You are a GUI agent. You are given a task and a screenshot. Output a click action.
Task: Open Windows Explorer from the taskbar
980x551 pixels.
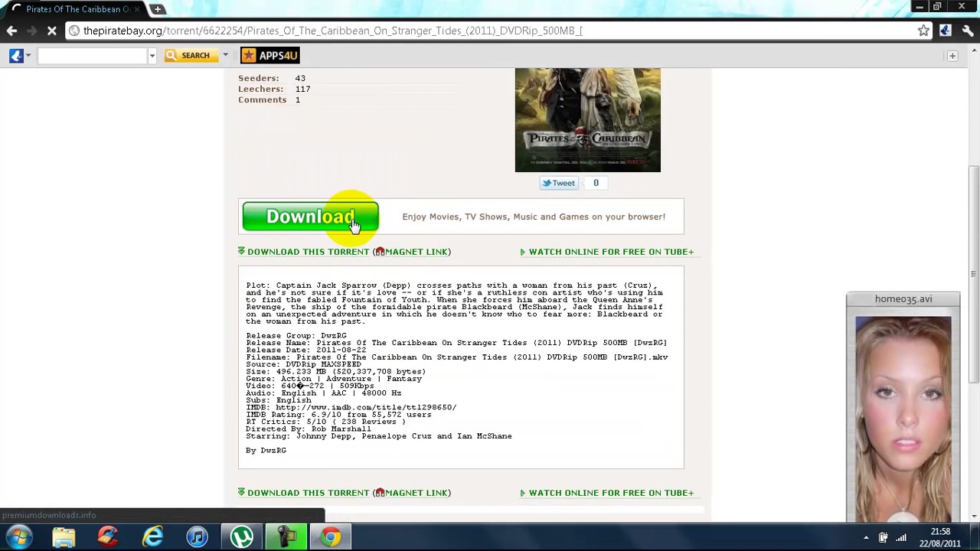64,537
